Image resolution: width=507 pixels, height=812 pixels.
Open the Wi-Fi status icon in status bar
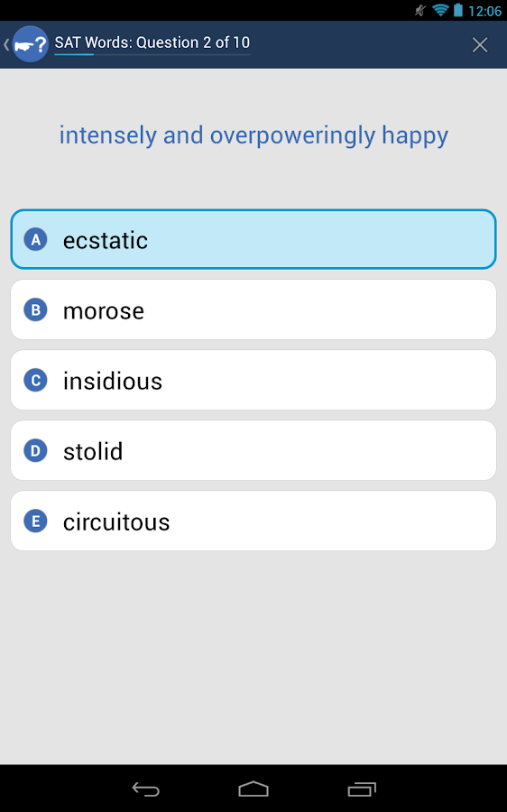click(x=440, y=10)
